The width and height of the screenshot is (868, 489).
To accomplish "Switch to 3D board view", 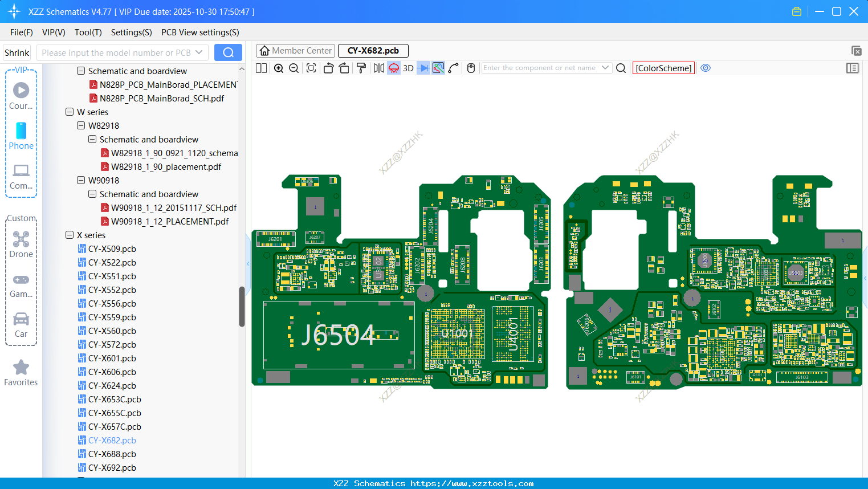I will click(x=408, y=68).
